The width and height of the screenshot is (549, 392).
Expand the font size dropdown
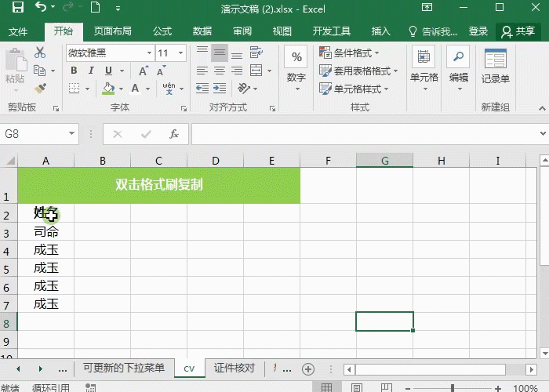tap(182, 53)
